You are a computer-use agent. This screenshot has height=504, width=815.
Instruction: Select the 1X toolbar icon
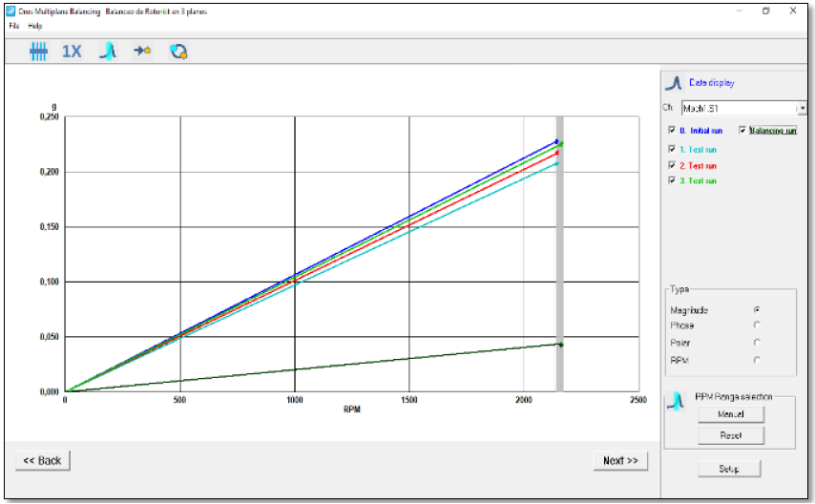[x=72, y=52]
